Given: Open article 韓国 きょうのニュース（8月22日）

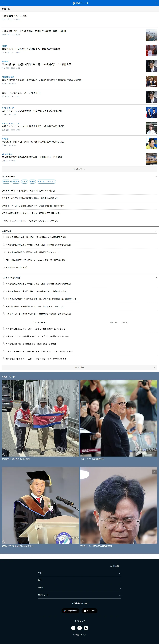Looking at the screenshot, I should tap(21, 93).
